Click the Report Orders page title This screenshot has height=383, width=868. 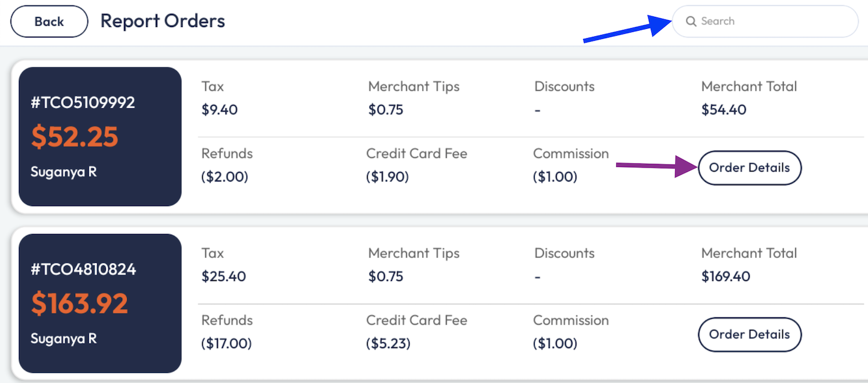162,21
